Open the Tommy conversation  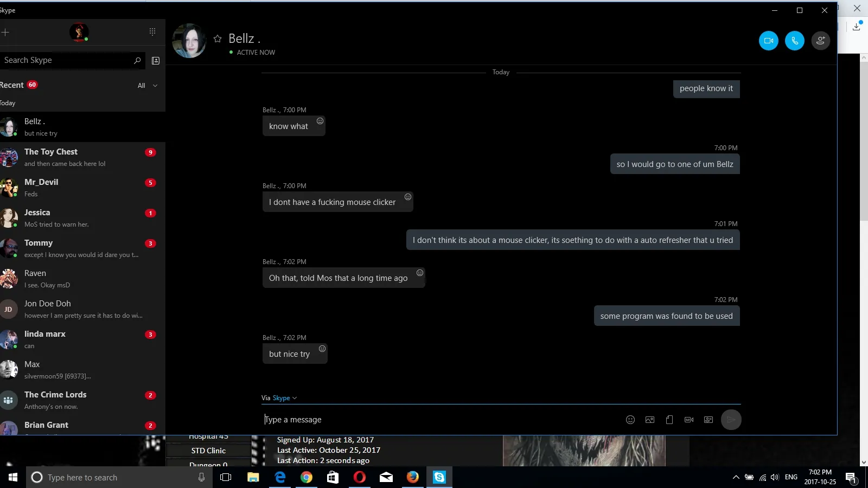coord(82,248)
